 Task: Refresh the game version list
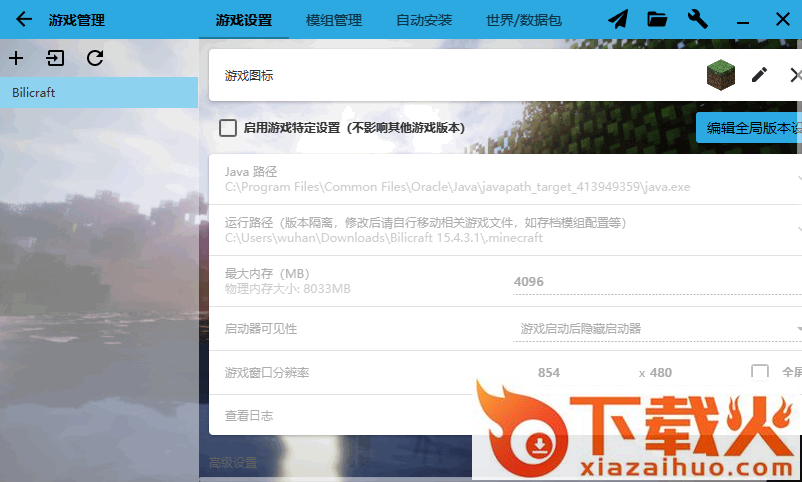click(x=95, y=58)
